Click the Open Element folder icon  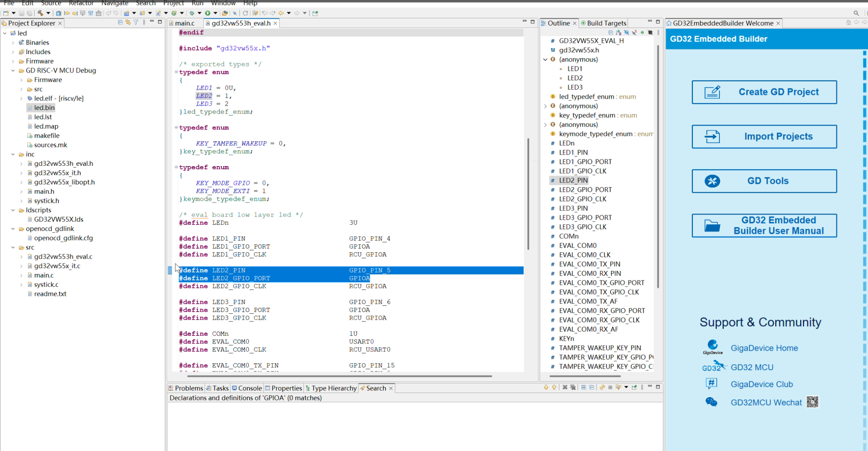225,13
